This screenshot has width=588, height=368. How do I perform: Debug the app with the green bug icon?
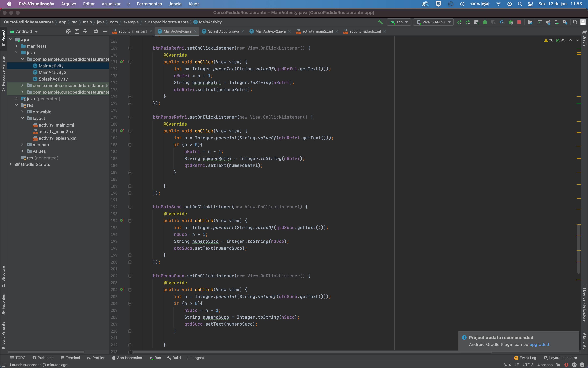[x=485, y=22]
